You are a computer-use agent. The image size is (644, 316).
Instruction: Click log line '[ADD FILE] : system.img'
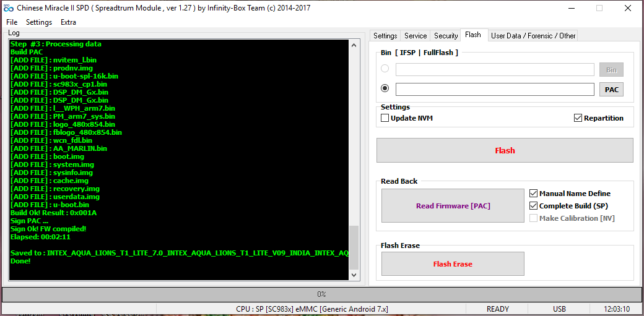52,164
